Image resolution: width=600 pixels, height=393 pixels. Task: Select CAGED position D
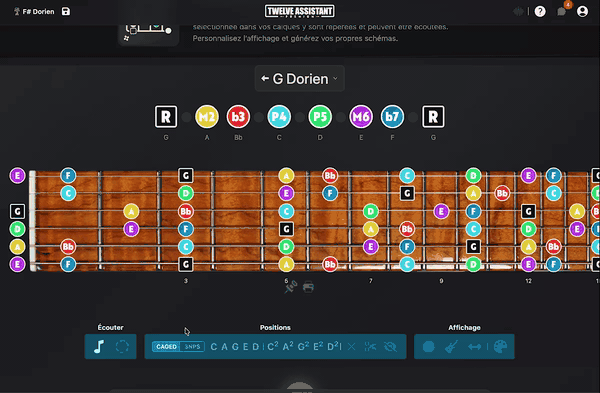click(x=256, y=347)
